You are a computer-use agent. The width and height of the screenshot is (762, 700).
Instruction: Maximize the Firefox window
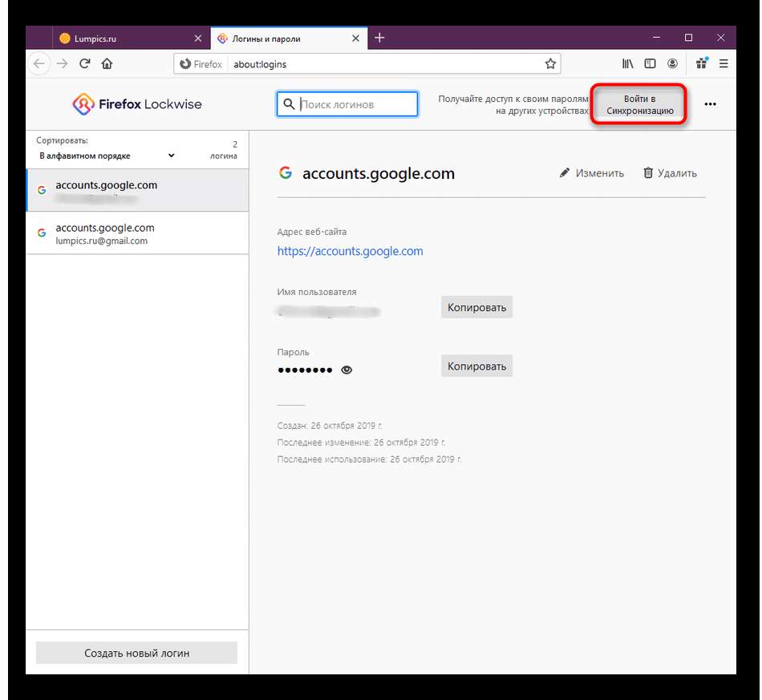(x=688, y=38)
